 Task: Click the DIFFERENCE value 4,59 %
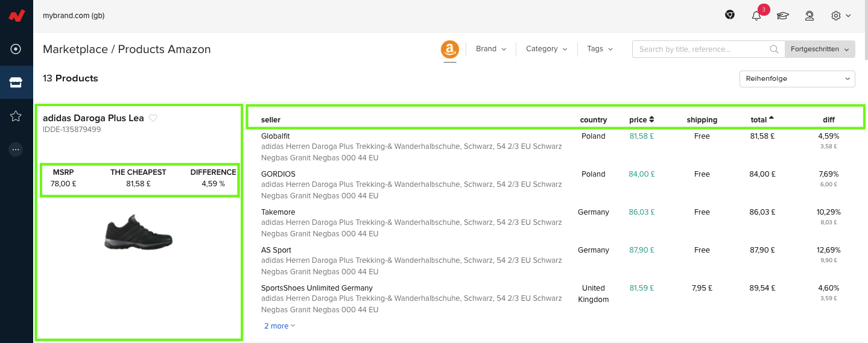coord(213,184)
